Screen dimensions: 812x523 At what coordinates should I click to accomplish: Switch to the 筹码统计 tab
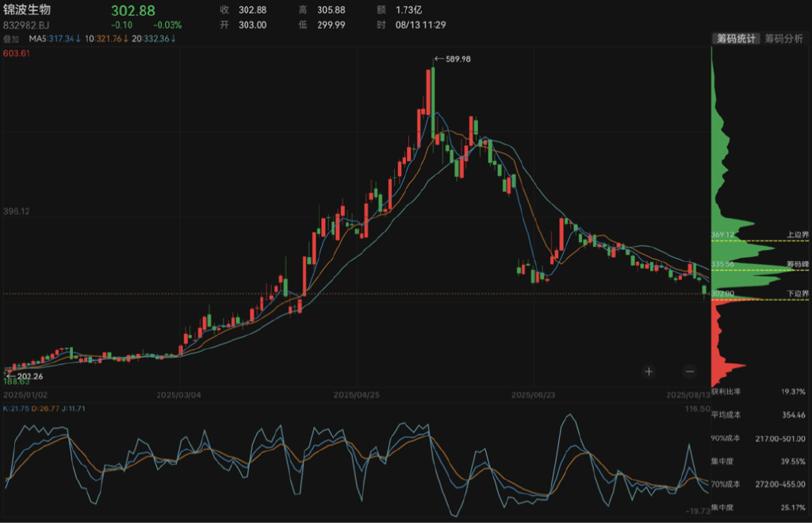click(737, 38)
